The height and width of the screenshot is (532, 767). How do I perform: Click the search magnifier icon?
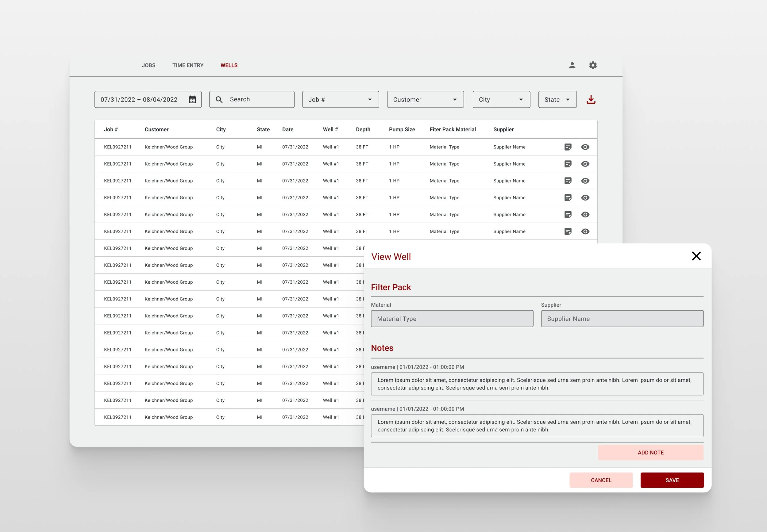tap(219, 99)
